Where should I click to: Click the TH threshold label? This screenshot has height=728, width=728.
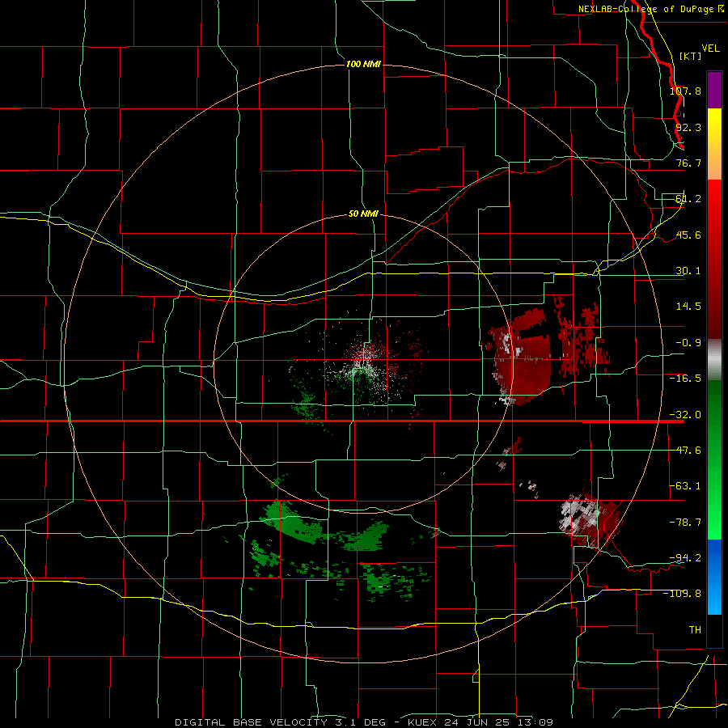[695, 630]
